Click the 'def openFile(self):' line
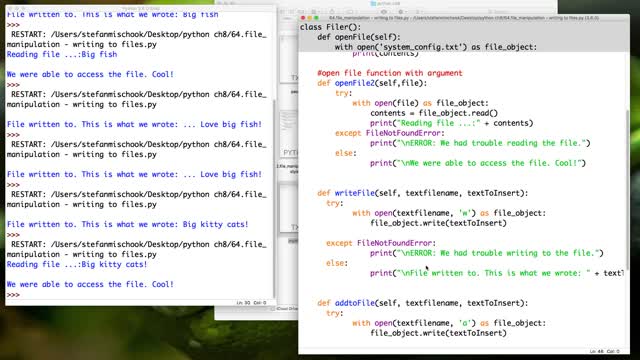 pos(359,37)
